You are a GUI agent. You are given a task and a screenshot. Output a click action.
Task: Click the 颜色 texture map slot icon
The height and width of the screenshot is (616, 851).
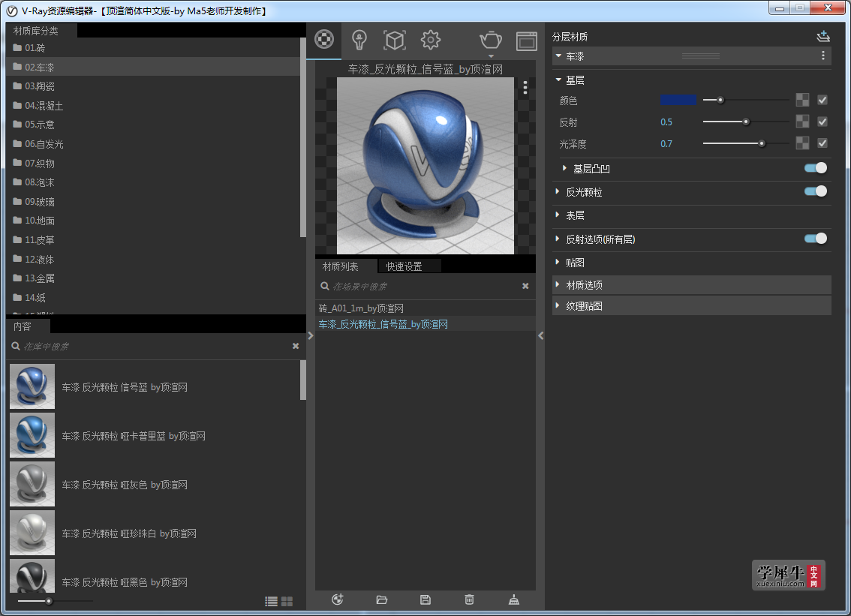coord(802,100)
